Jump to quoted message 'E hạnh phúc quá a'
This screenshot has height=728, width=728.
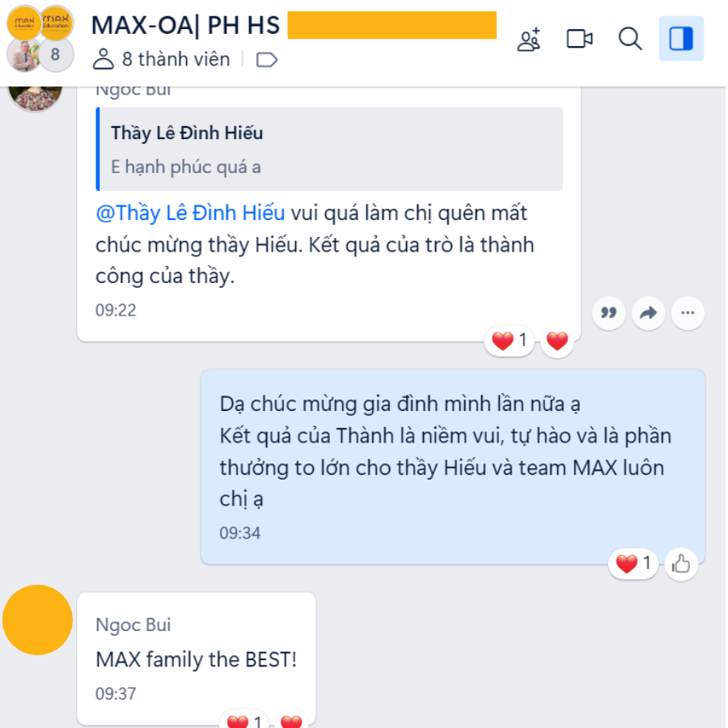[329, 149]
